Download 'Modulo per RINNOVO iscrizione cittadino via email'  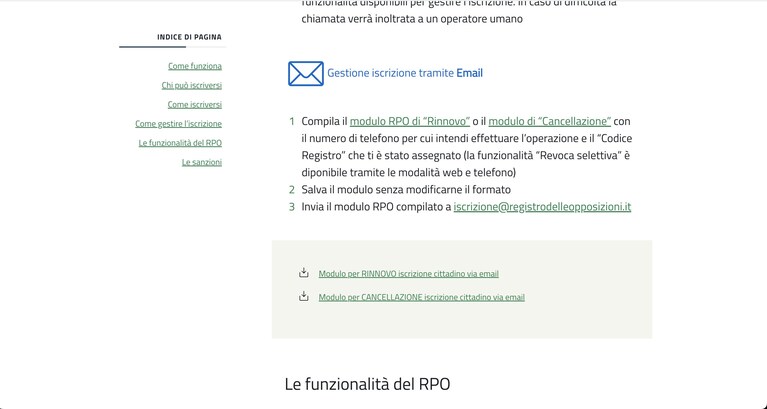408,273
